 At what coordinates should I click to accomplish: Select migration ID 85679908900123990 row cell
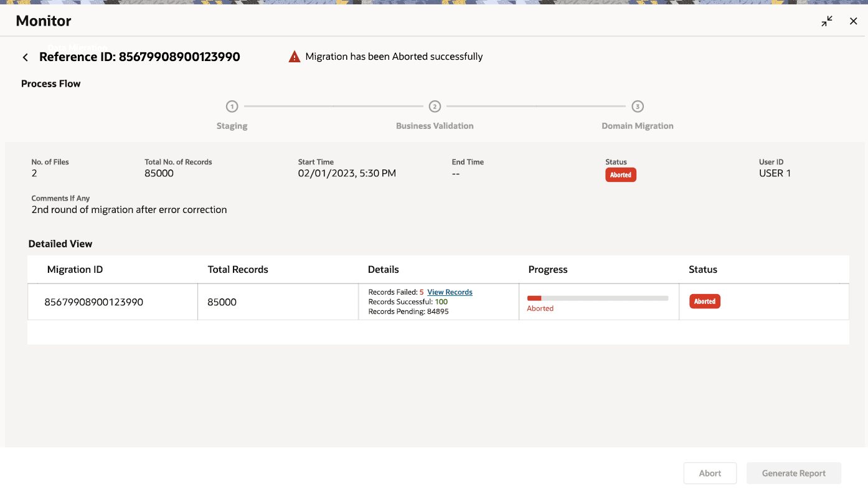[x=94, y=302]
